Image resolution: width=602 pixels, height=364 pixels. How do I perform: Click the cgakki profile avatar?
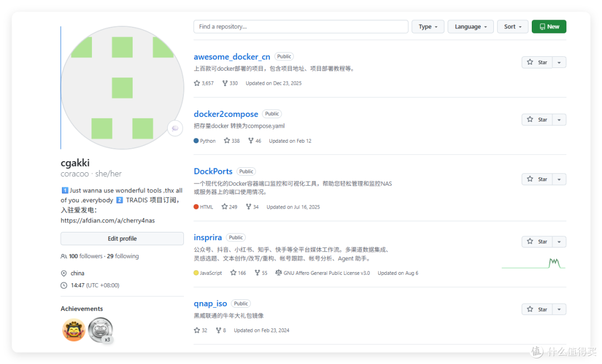click(122, 88)
